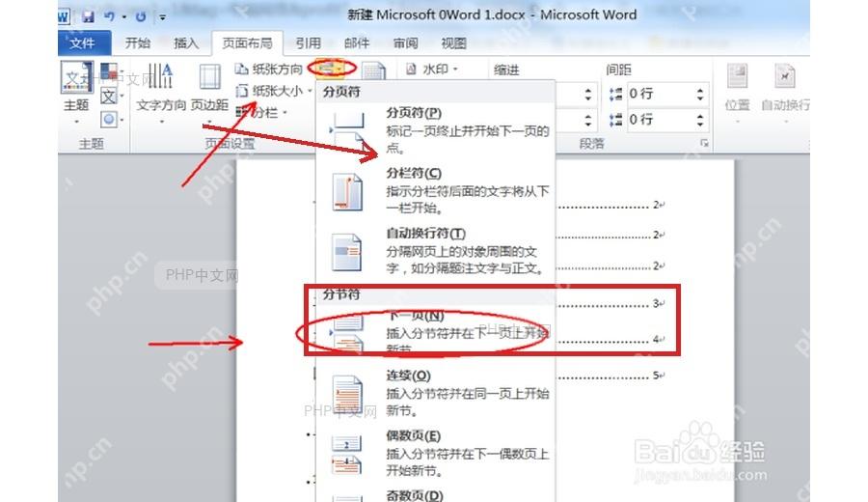Select the 分页符(P) page break icon
The height and width of the screenshot is (502, 868).
coord(348,130)
